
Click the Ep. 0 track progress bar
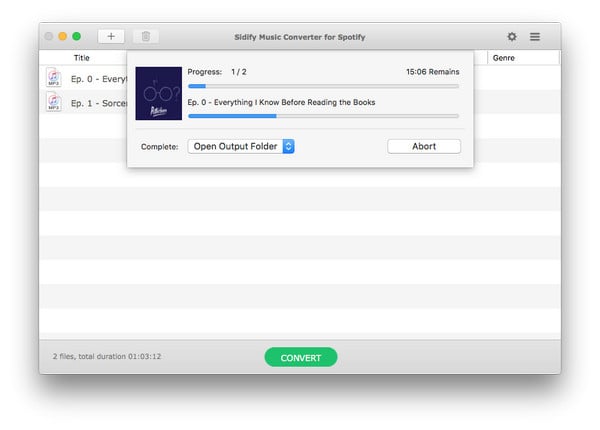[x=323, y=116]
